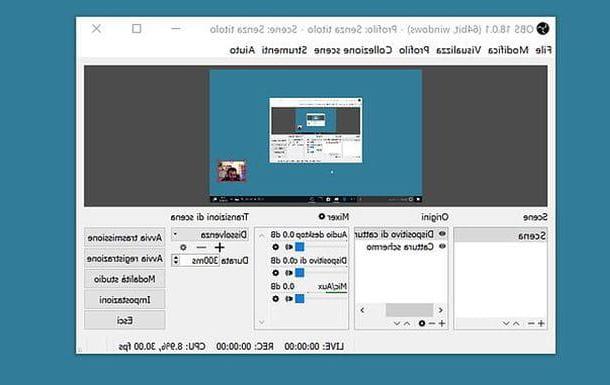Open transition properties gear under Dissolvenza
This screenshot has height=385, width=610.
[x=183, y=247]
